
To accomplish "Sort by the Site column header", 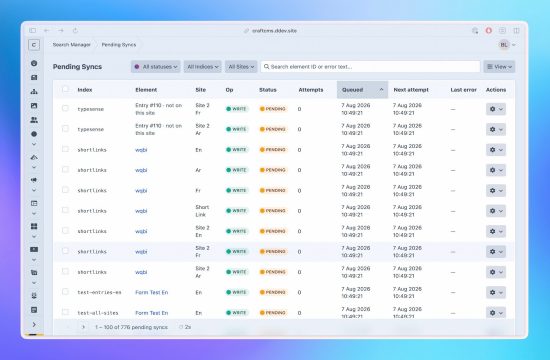I will 201,90.
